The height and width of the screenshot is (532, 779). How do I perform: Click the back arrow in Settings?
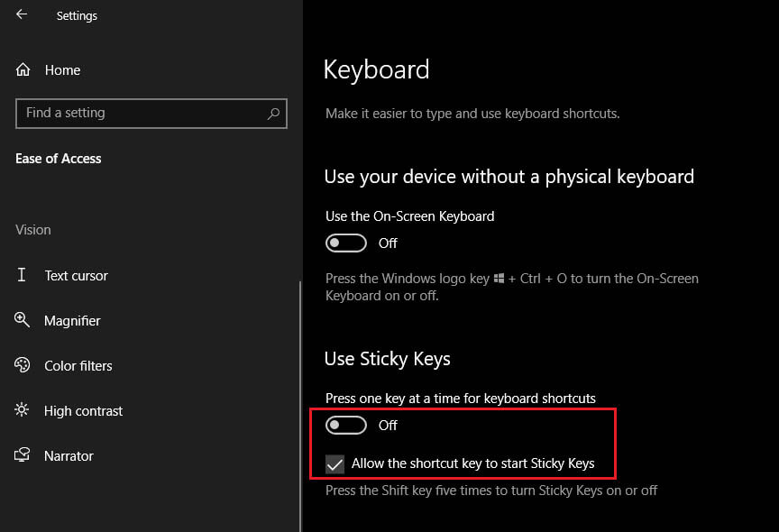click(22, 14)
